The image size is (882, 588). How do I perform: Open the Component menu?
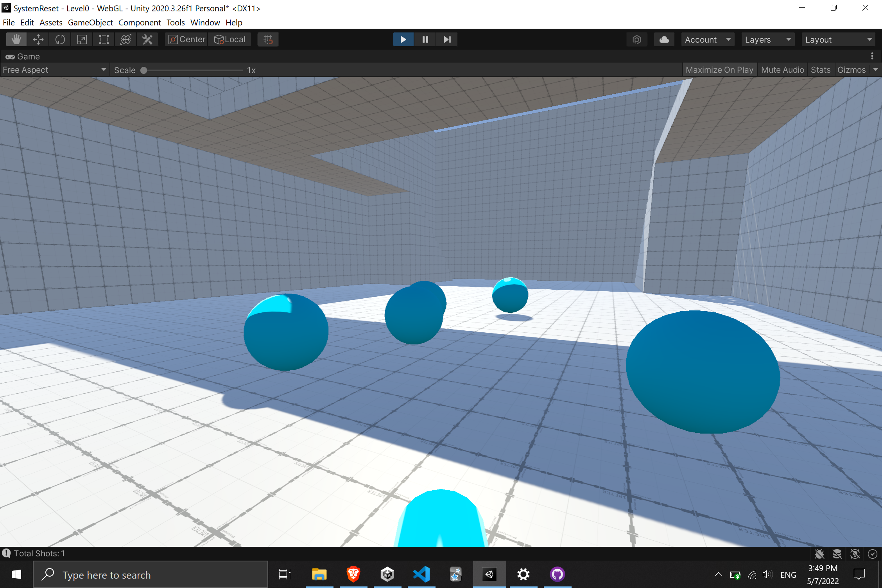(140, 23)
